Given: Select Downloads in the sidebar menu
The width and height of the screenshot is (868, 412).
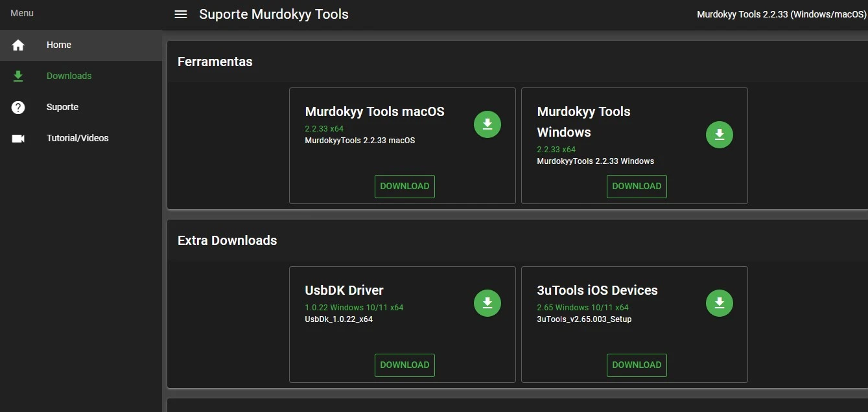Looking at the screenshot, I should tap(81, 76).
